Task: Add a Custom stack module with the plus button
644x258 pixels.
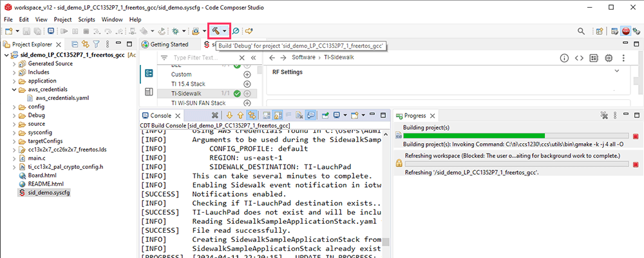Action: (x=247, y=74)
